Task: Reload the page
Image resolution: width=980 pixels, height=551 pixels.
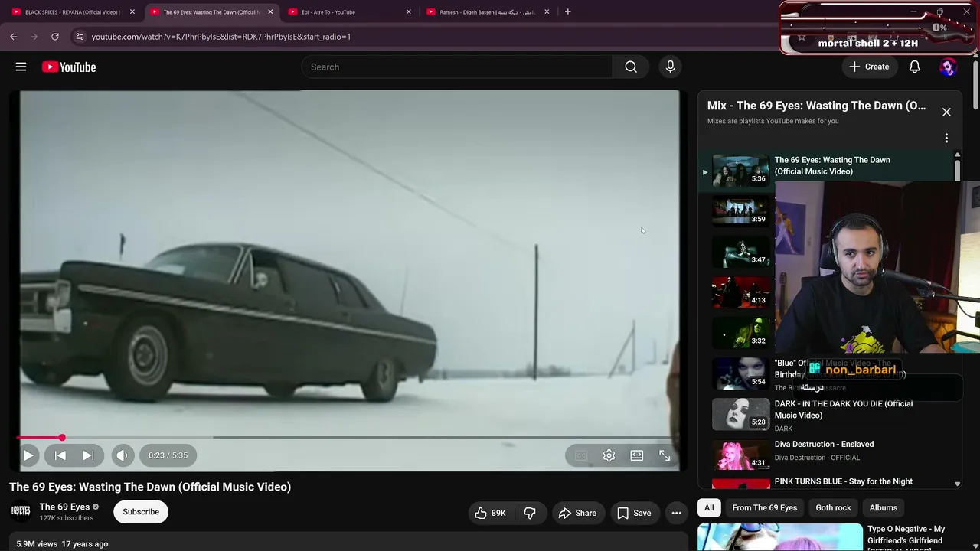Action: point(55,36)
